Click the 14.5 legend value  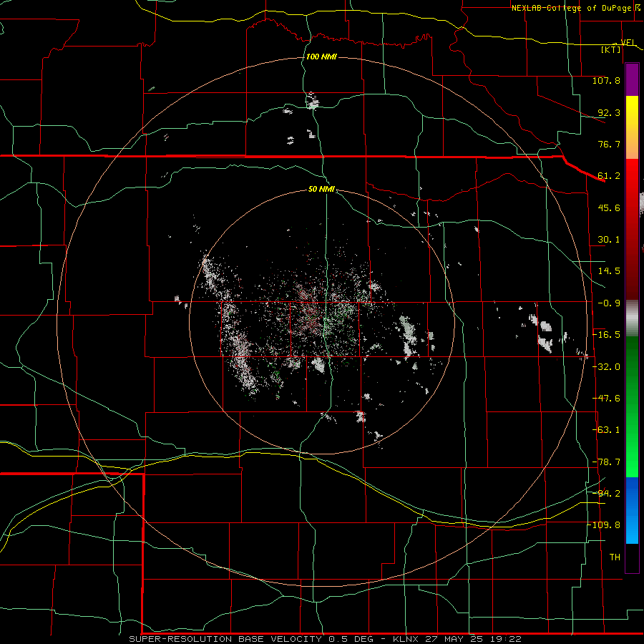click(609, 271)
